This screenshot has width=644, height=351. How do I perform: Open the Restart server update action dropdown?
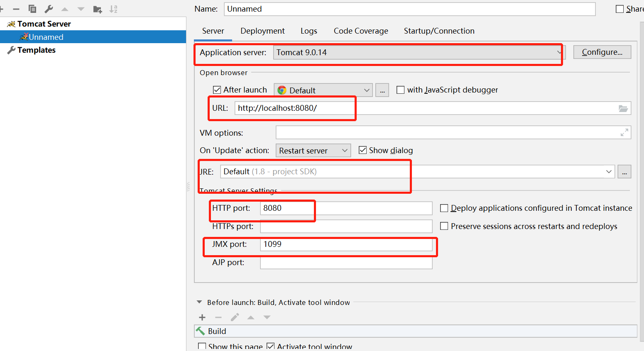point(313,151)
